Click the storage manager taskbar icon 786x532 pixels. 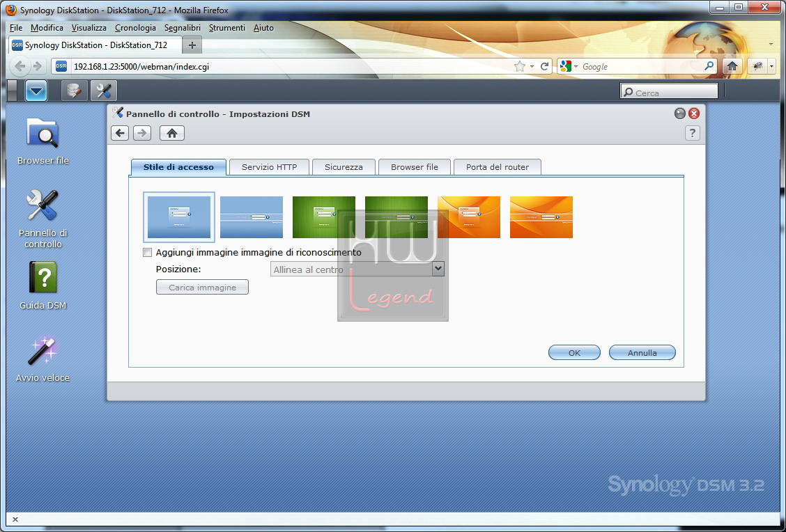tap(74, 91)
